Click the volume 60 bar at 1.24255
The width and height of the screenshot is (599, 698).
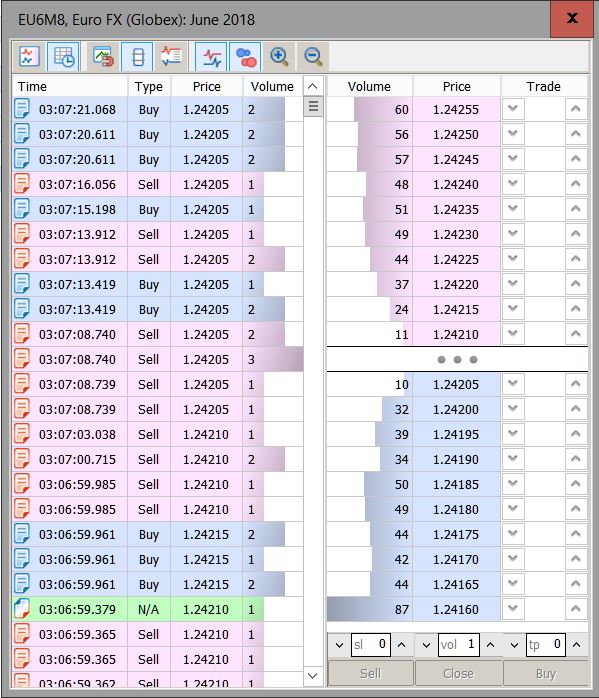coord(383,109)
